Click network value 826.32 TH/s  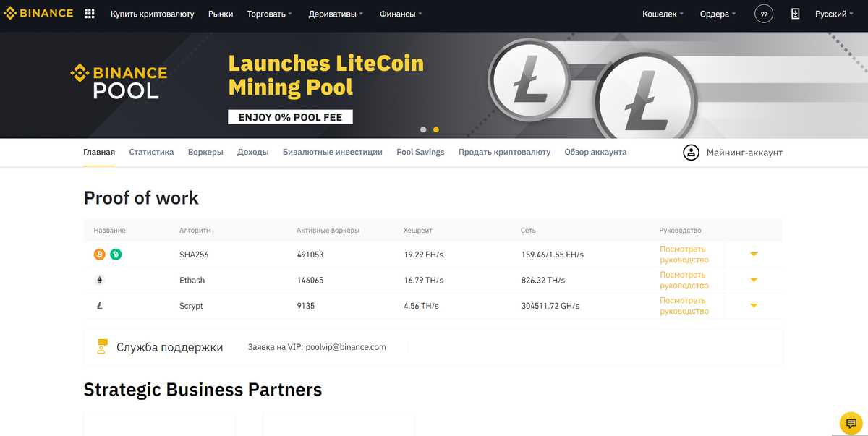click(x=542, y=280)
